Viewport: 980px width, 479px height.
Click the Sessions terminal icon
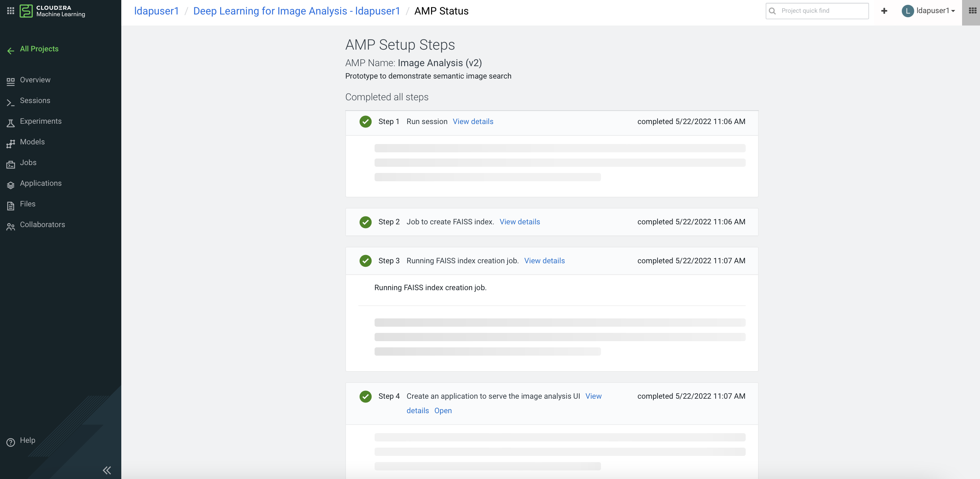(x=10, y=102)
